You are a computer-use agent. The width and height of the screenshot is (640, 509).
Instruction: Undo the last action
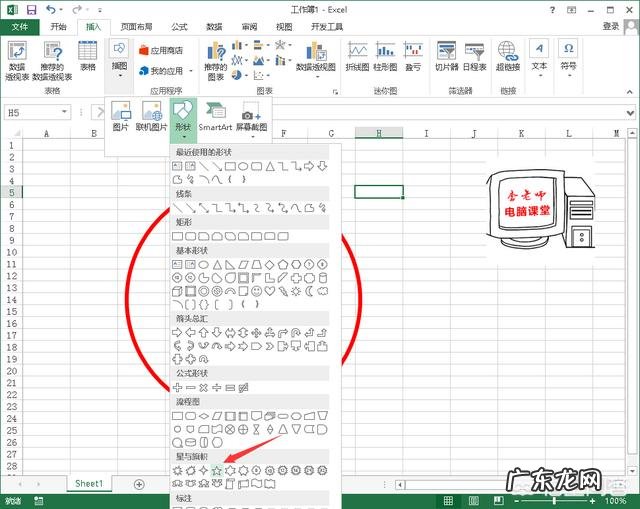[51, 9]
